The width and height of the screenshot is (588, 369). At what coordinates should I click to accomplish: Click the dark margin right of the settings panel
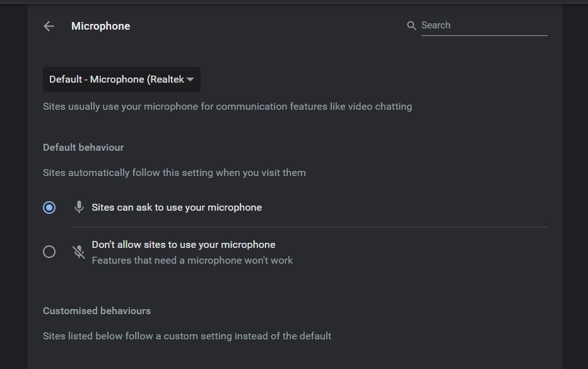point(575,189)
